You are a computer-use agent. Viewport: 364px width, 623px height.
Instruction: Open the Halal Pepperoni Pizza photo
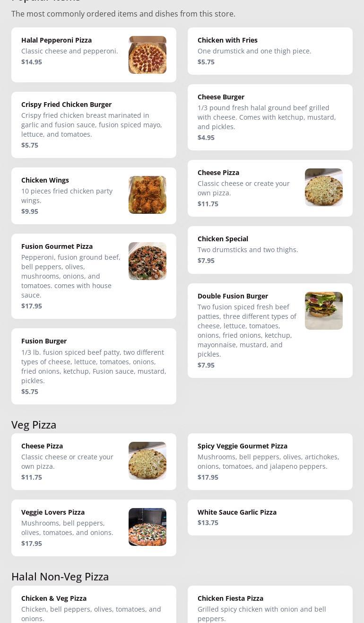[147, 55]
